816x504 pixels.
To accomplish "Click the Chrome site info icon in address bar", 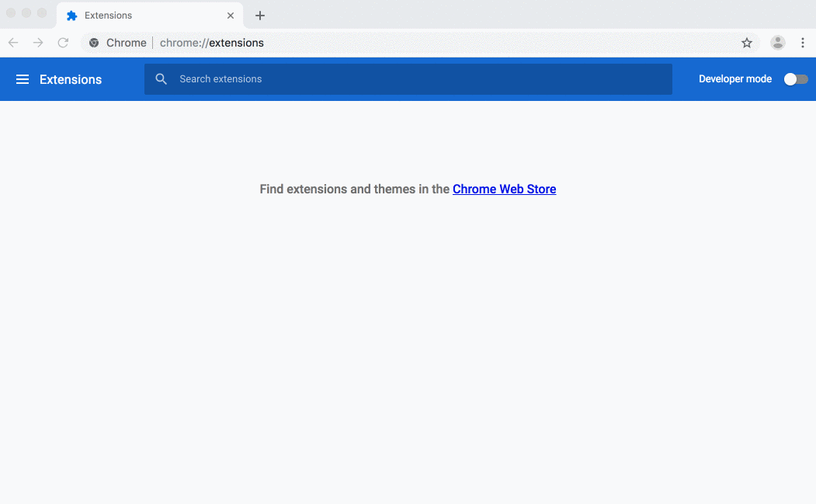I will point(94,43).
